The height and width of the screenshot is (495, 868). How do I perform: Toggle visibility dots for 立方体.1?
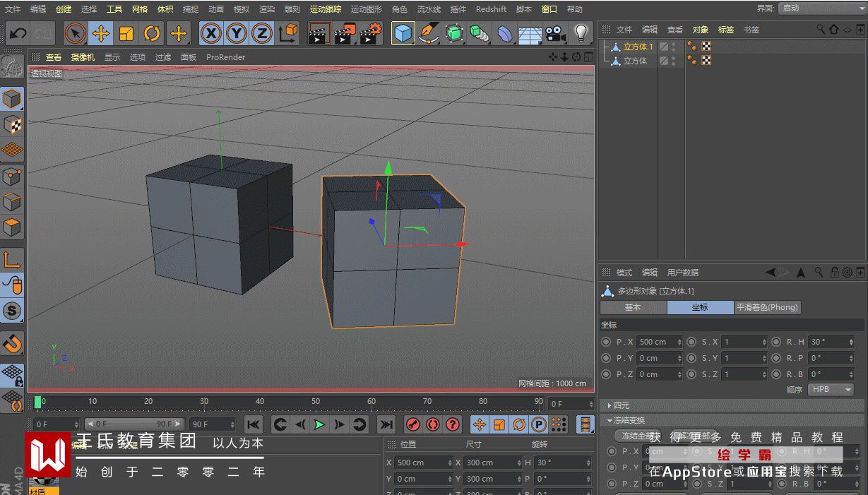673,47
